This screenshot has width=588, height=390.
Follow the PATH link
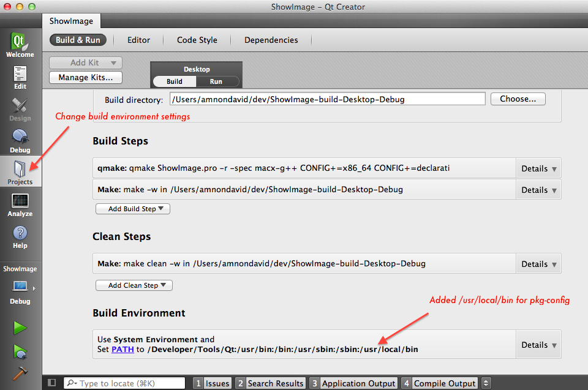(x=123, y=349)
